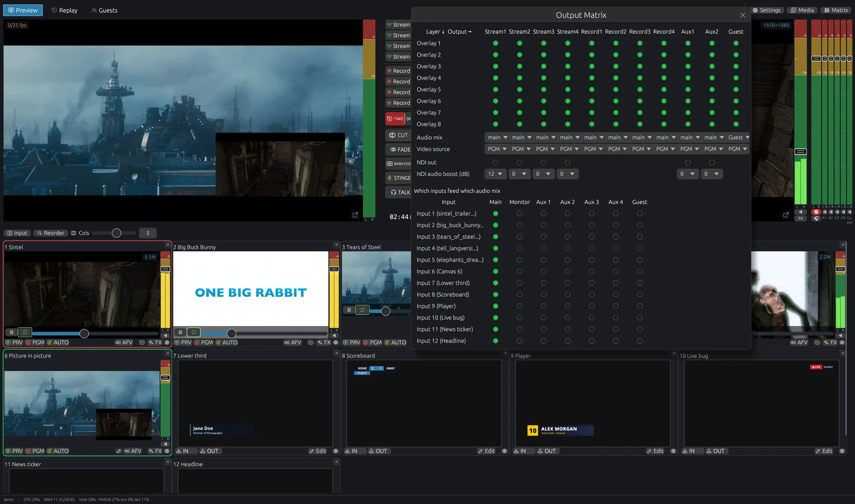
Task: Open Stream1 NDI audio boost dropdown
Action: coord(495,174)
